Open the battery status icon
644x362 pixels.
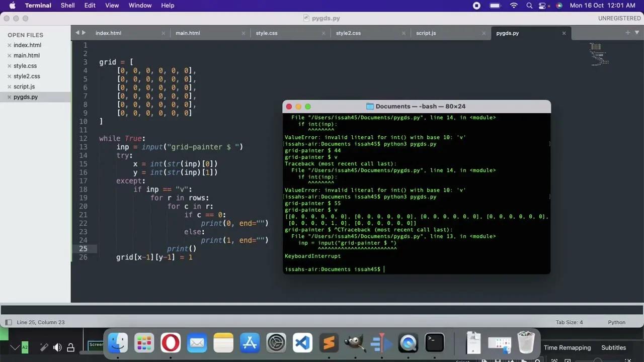coord(495,6)
